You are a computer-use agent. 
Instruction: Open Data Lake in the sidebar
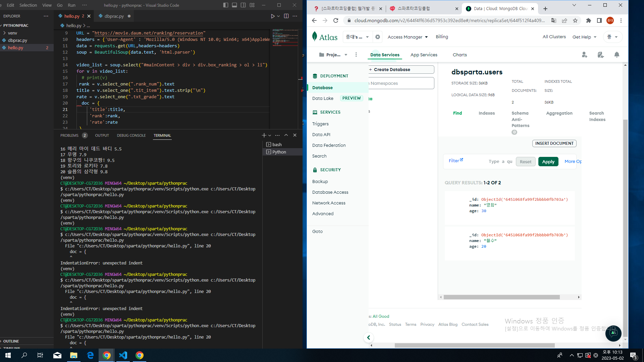323,98
